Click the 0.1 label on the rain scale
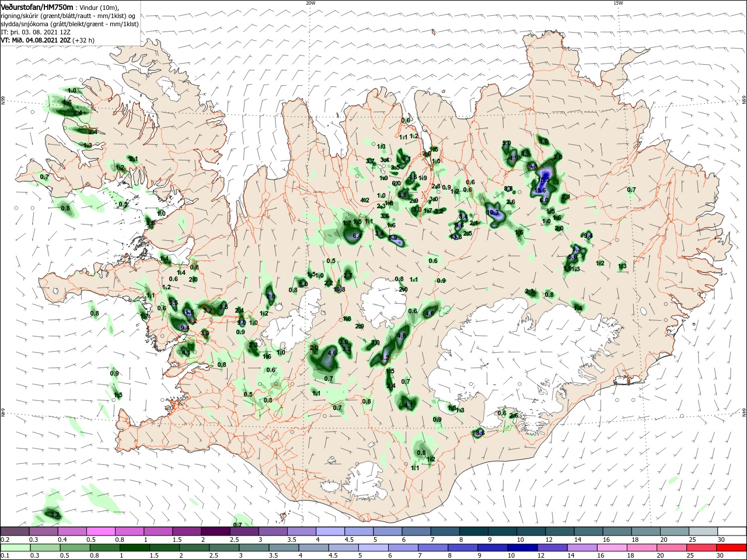The height and width of the screenshot is (560, 747). [x=5, y=556]
